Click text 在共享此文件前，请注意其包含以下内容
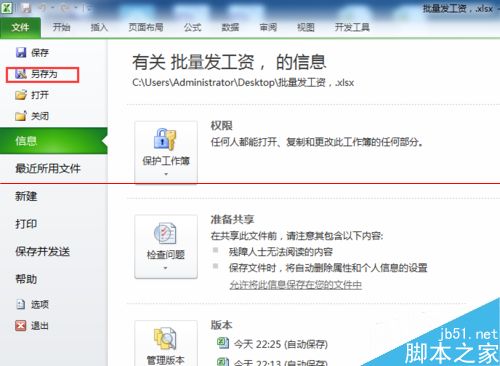The height and width of the screenshot is (366, 500). pyautogui.click(x=297, y=236)
